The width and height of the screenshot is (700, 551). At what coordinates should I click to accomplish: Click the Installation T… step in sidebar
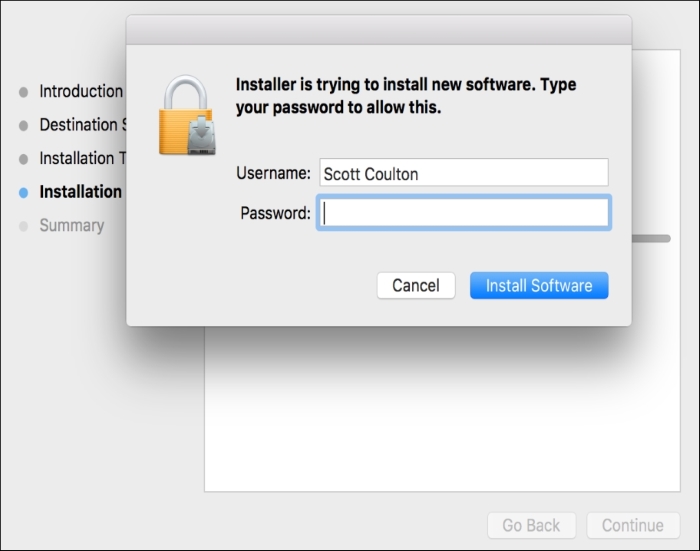coord(80,158)
